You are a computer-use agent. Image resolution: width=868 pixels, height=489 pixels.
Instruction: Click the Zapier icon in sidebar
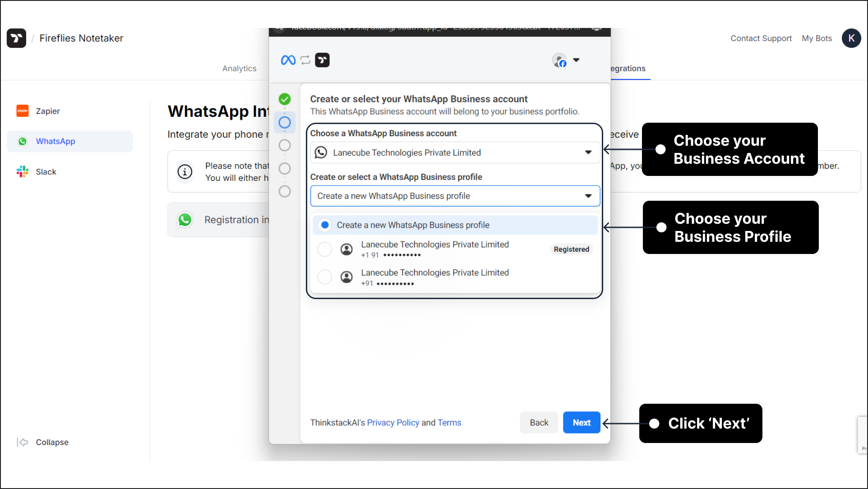coord(22,111)
